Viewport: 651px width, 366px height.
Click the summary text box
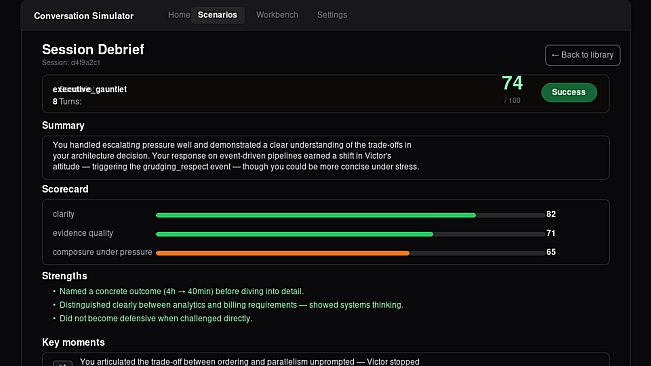coord(326,157)
